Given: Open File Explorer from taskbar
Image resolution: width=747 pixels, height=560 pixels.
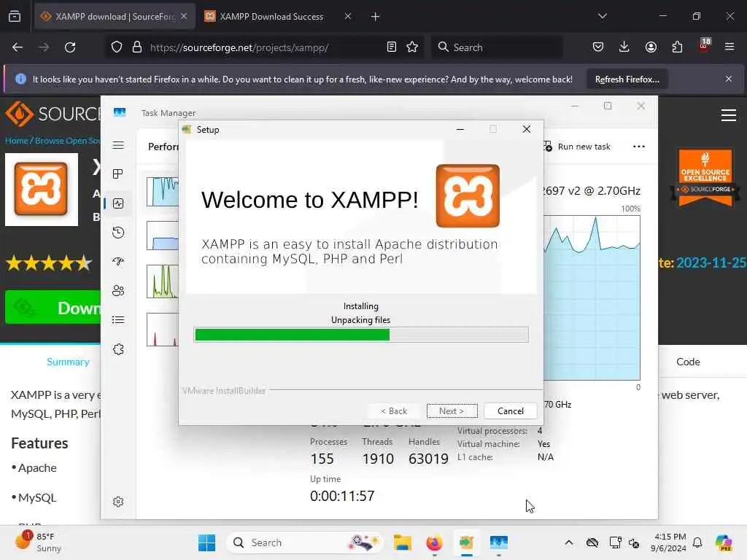Looking at the screenshot, I should click(x=403, y=542).
